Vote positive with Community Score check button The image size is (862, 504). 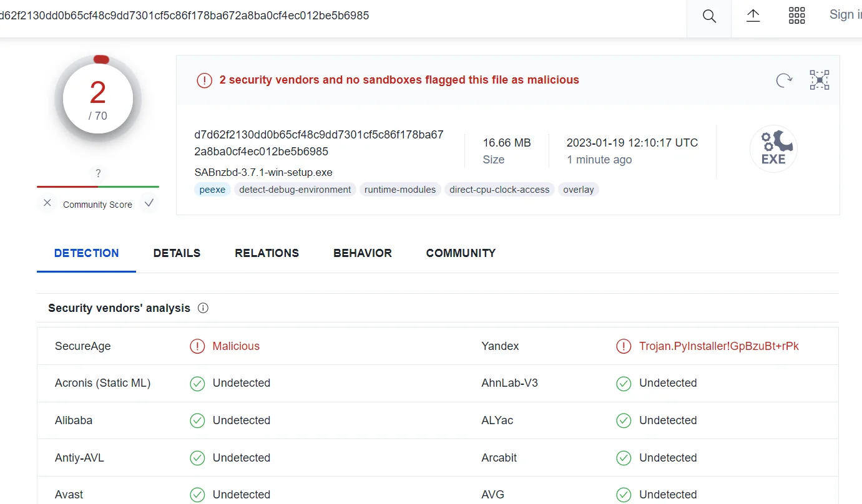pyautogui.click(x=149, y=203)
